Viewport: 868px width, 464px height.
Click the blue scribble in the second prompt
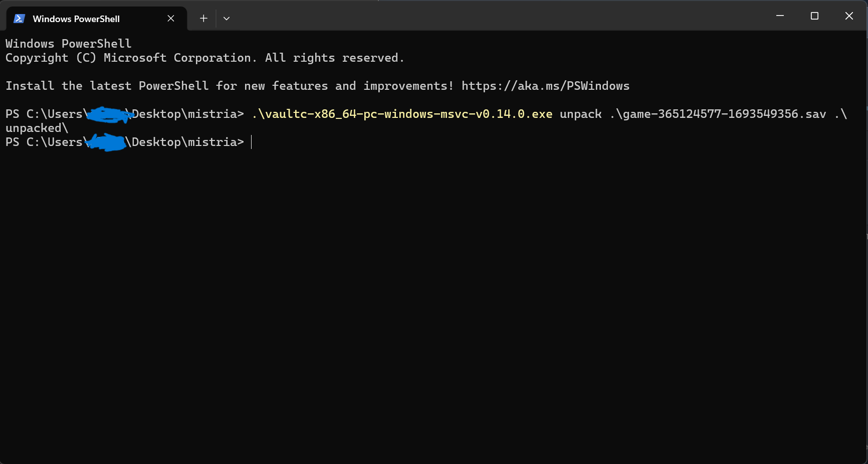pyautogui.click(x=106, y=142)
